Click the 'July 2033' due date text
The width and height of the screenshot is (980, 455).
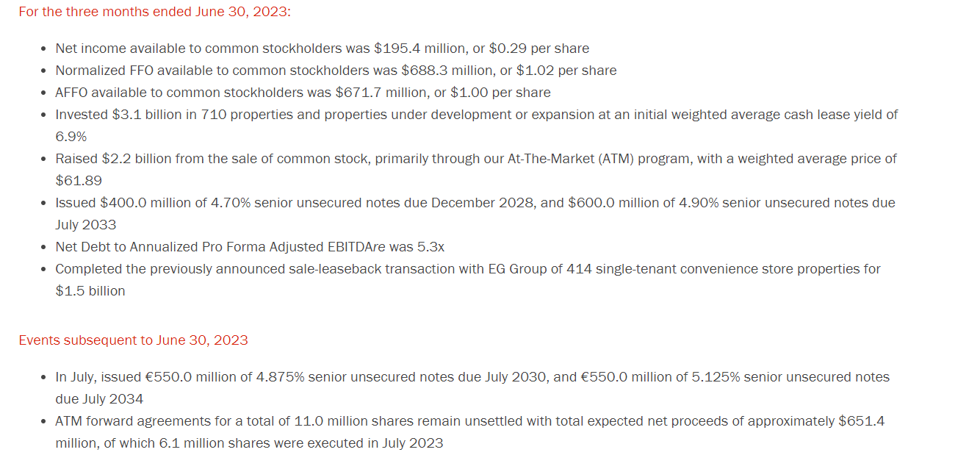click(x=85, y=225)
